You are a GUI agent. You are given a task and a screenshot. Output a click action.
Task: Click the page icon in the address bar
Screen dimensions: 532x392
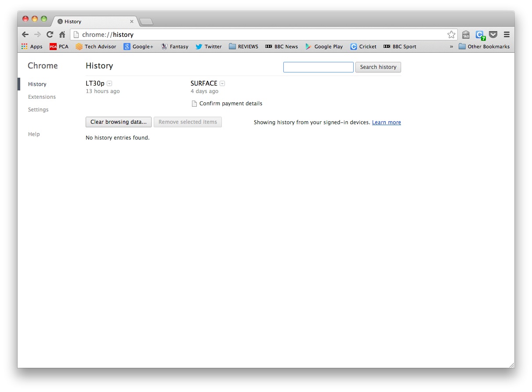coord(76,35)
